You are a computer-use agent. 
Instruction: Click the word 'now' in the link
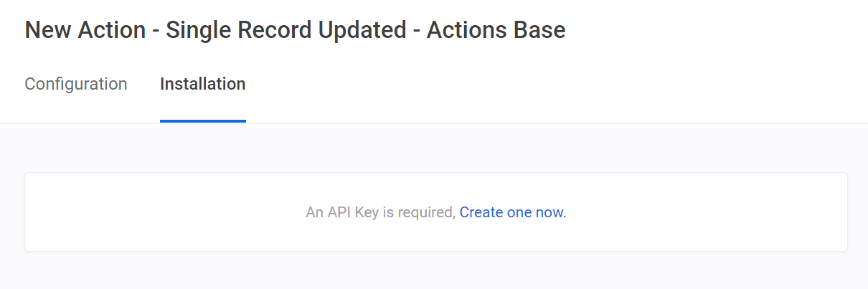(549, 212)
